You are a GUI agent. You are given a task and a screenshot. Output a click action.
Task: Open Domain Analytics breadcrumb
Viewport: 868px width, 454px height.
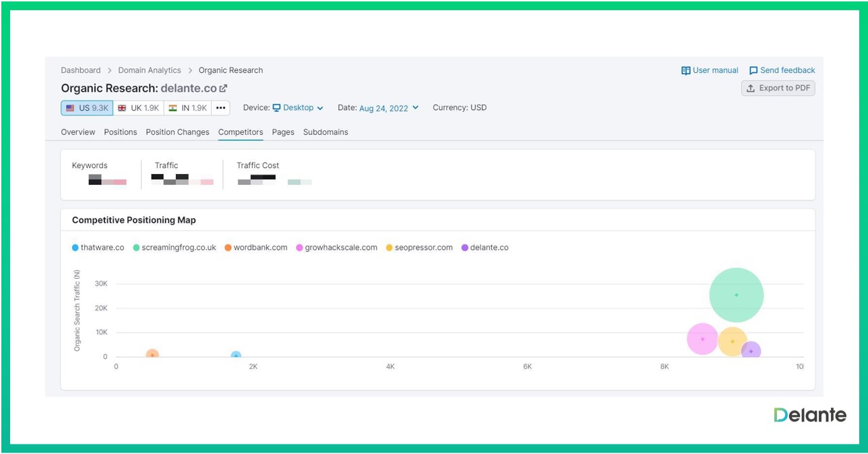click(x=150, y=70)
